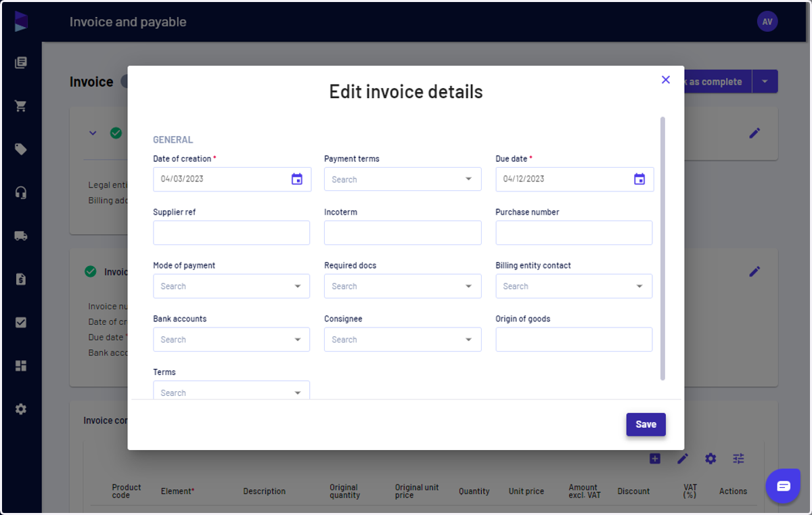Click the Element* column header
The image size is (812, 515).
177,491
